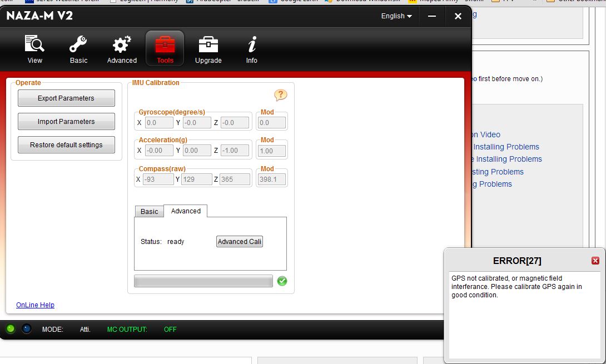
Task: Click the Compass X raw value field
Action: (158, 179)
